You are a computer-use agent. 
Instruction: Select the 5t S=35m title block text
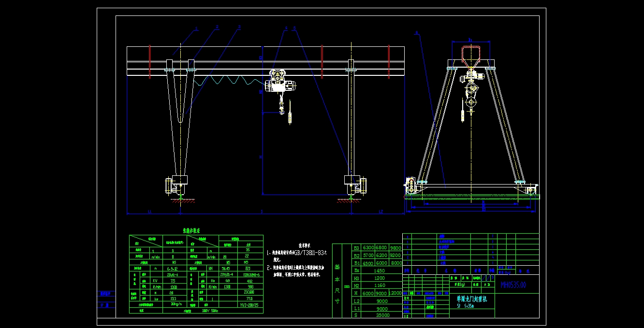(466, 305)
